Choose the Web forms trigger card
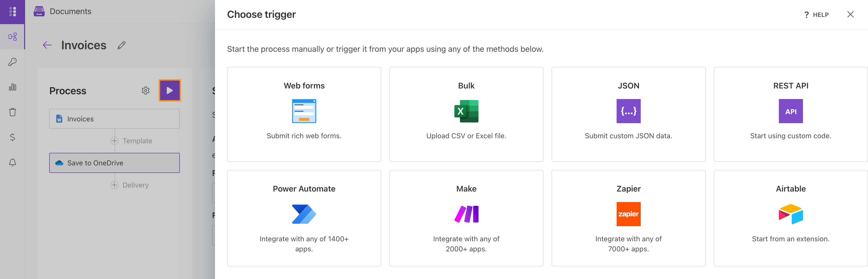 (304, 114)
